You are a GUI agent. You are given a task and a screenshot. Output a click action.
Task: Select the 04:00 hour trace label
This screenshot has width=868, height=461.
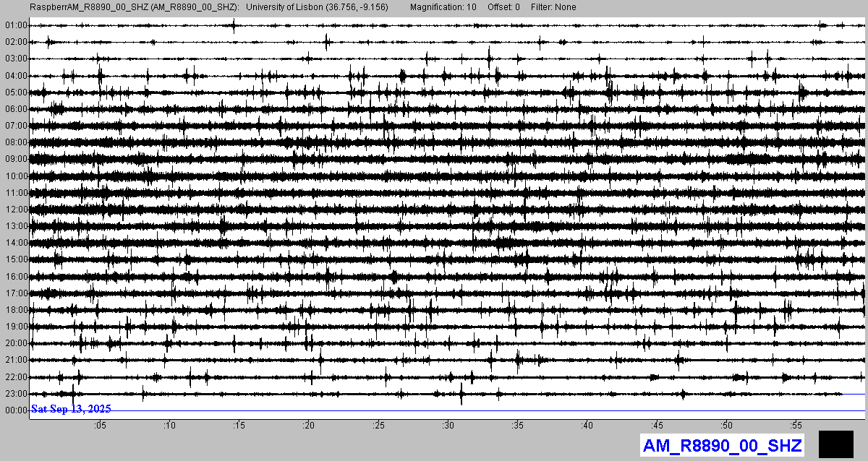click(15, 76)
